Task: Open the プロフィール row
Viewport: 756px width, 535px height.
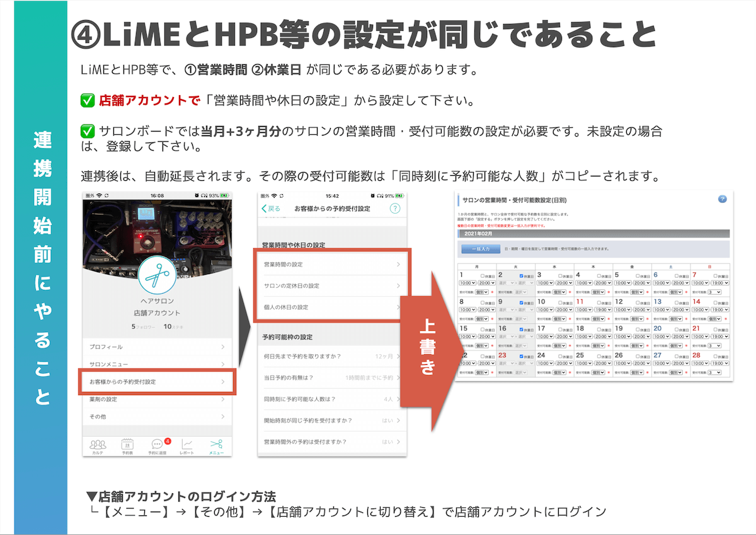Action: [157, 347]
